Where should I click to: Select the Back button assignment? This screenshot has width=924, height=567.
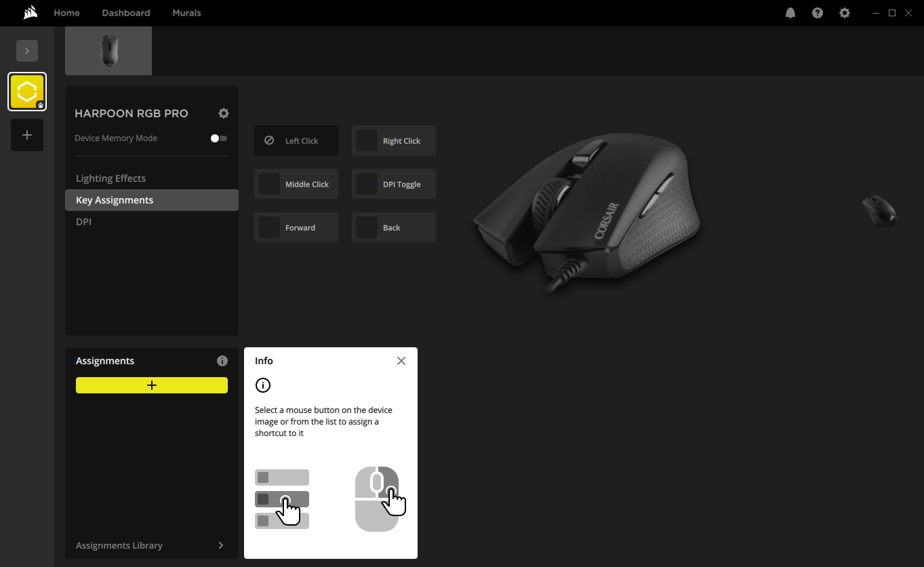tap(394, 227)
